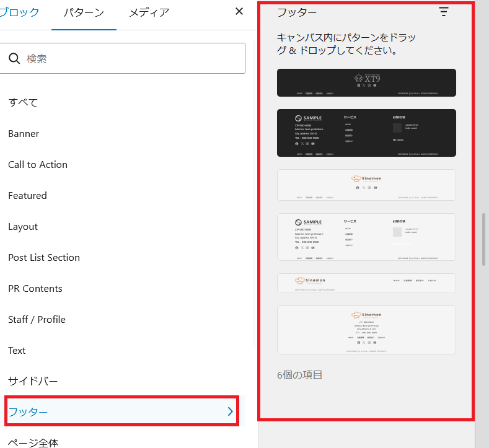Select the すべて pattern category
The width and height of the screenshot is (489, 448).
(x=23, y=102)
